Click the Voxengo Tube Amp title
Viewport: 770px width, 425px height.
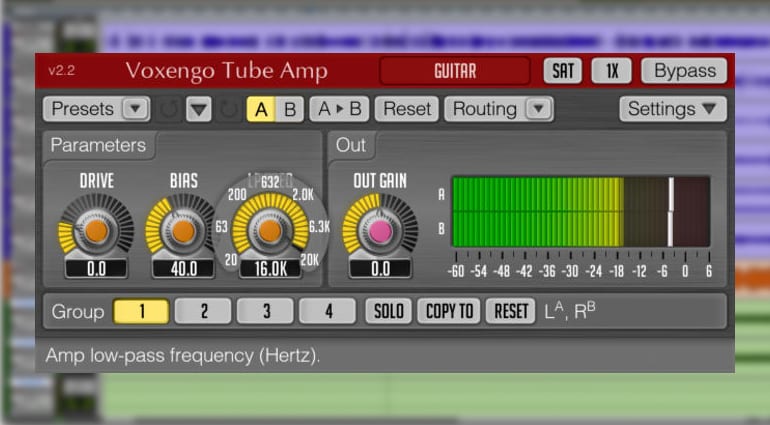pyautogui.click(x=226, y=71)
